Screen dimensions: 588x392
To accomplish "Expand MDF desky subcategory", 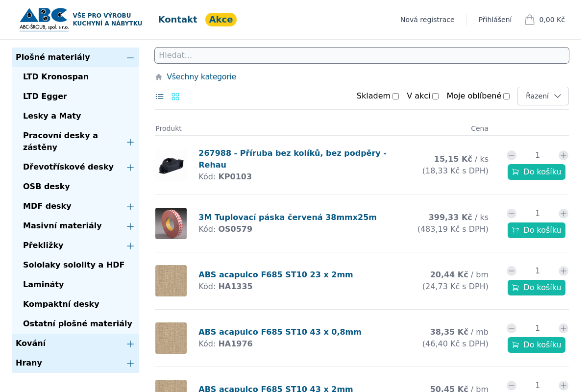I will click(130, 207).
